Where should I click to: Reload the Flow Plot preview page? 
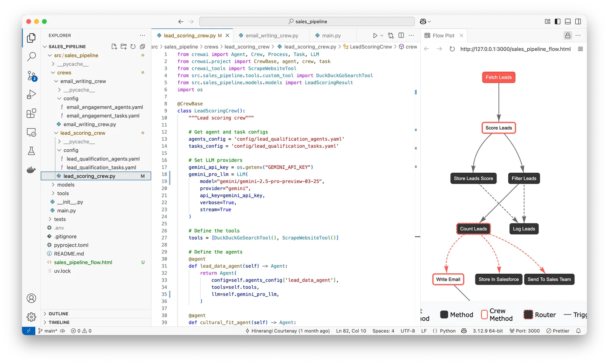coord(452,49)
